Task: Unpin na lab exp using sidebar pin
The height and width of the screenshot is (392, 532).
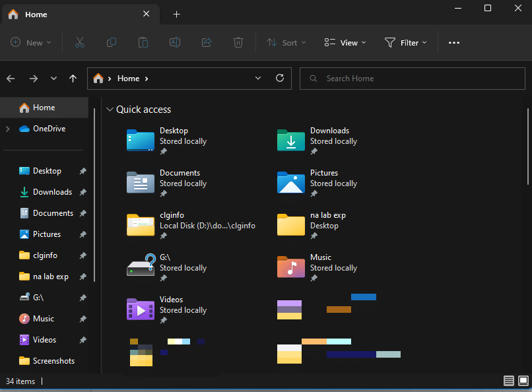Action: [83, 277]
